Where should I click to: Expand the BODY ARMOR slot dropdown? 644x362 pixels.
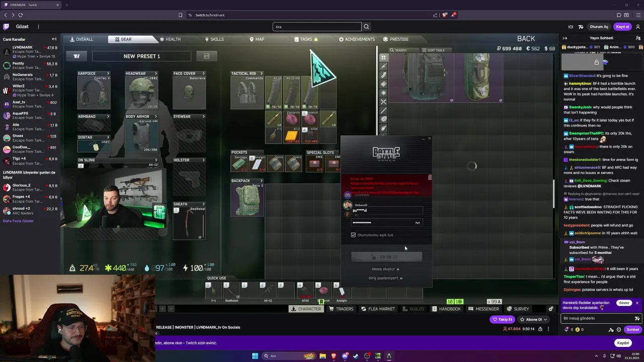pos(155,117)
